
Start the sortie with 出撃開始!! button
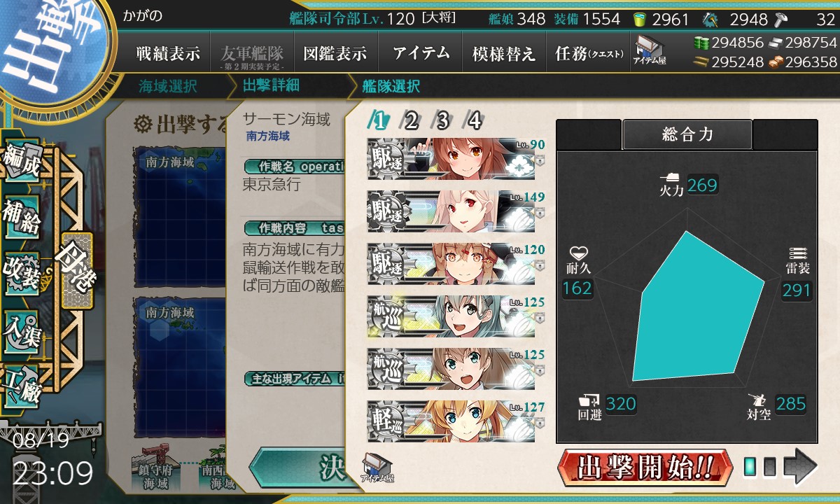tap(645, 468)
